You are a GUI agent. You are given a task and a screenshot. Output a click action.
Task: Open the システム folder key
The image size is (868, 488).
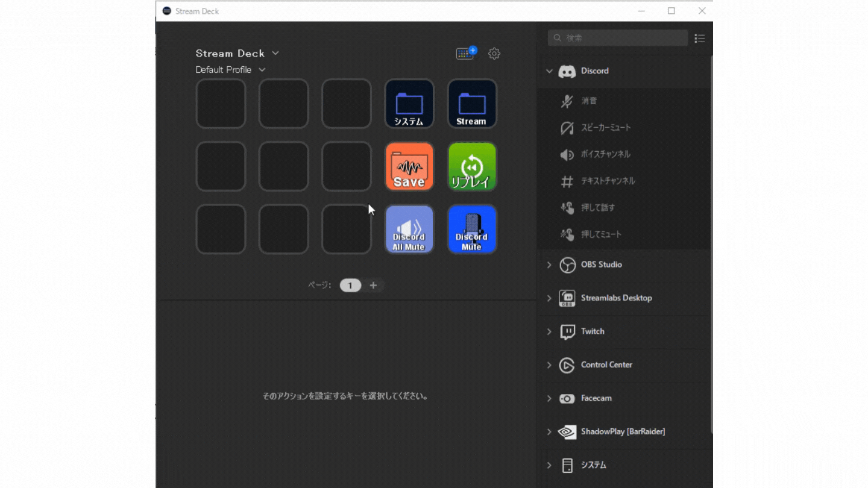(x=409, y=104)
